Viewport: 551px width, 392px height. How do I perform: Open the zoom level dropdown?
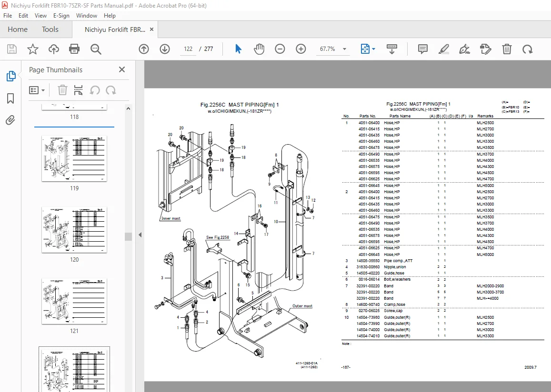pyautogui.click(x=344, y=49)
